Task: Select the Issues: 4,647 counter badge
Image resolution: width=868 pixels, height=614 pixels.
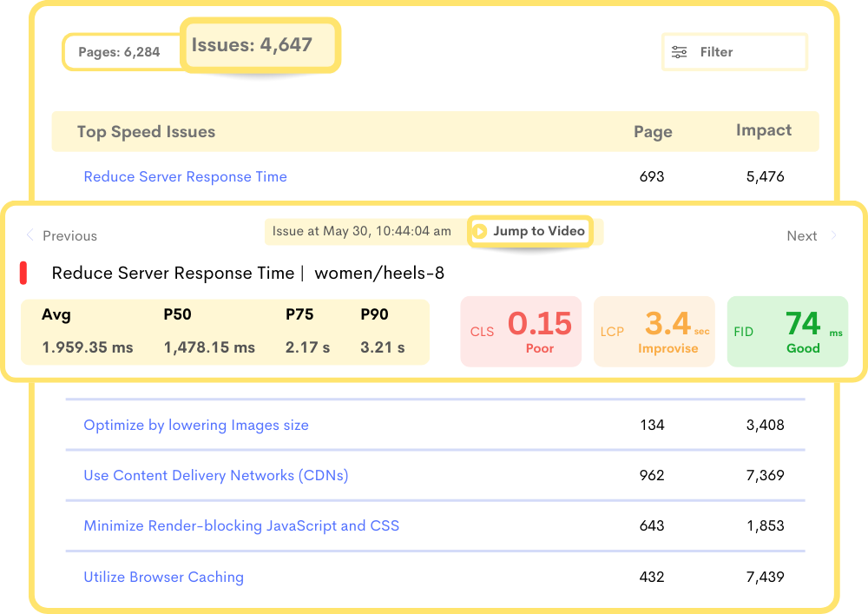Action: tap(258, 44)
